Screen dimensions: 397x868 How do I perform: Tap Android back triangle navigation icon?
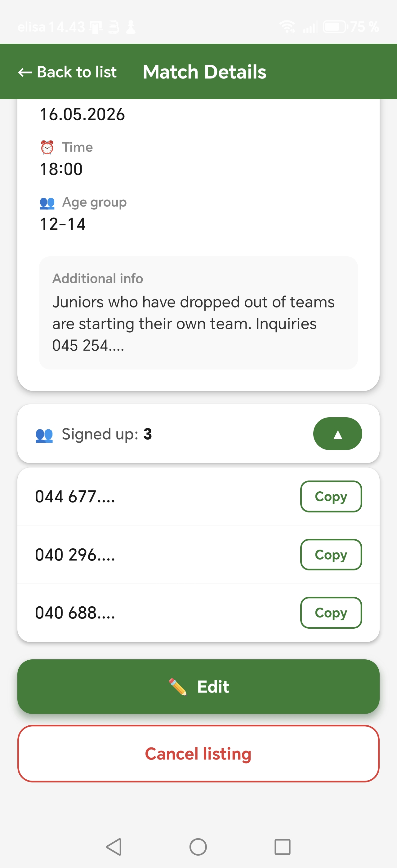click(x=114, y=847)
